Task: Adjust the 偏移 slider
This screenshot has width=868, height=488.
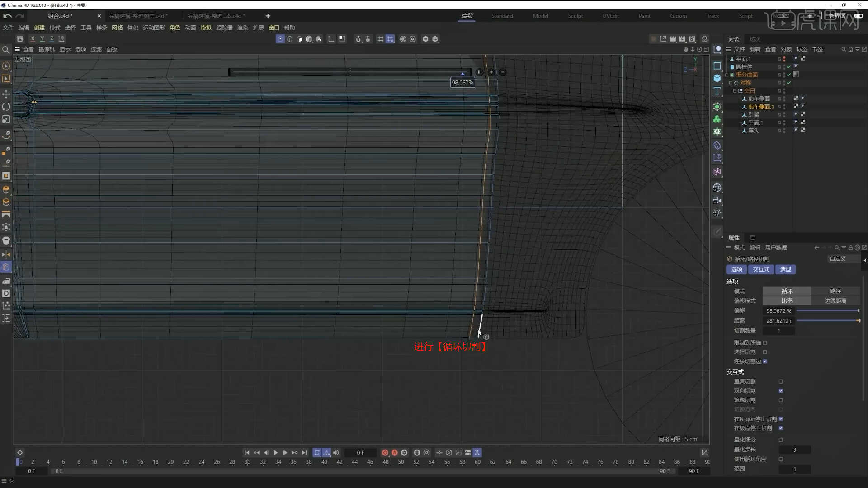Action: click(828, 310)
